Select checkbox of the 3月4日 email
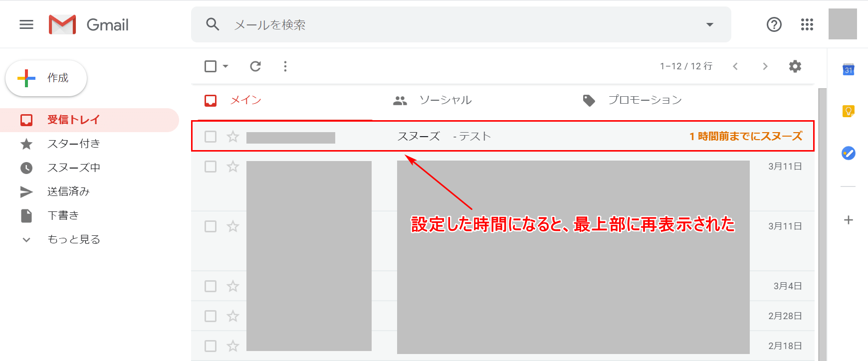 click(x=211, y=286)
